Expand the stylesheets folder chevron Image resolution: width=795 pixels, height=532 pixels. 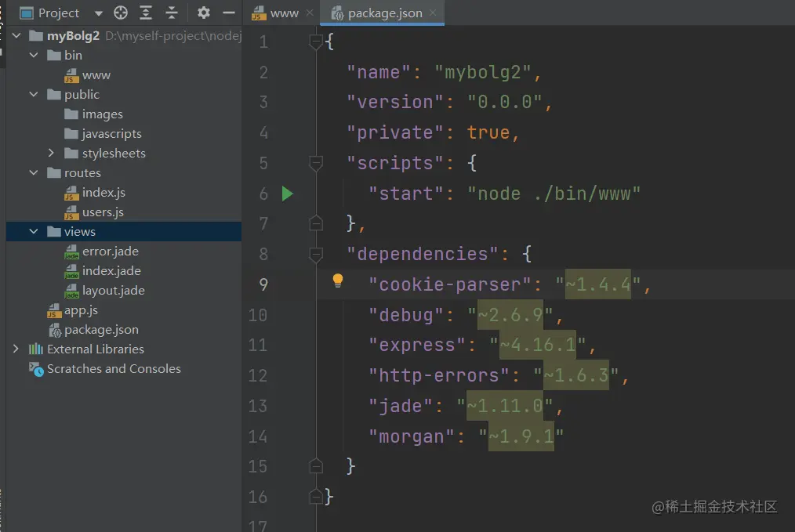click(x=51, y=153)
